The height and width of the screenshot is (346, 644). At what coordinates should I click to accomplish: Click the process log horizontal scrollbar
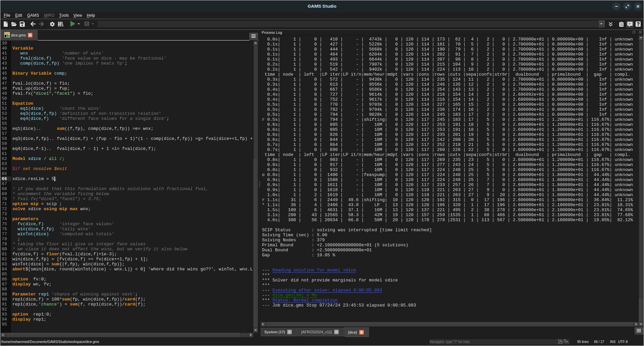(450, 324)
